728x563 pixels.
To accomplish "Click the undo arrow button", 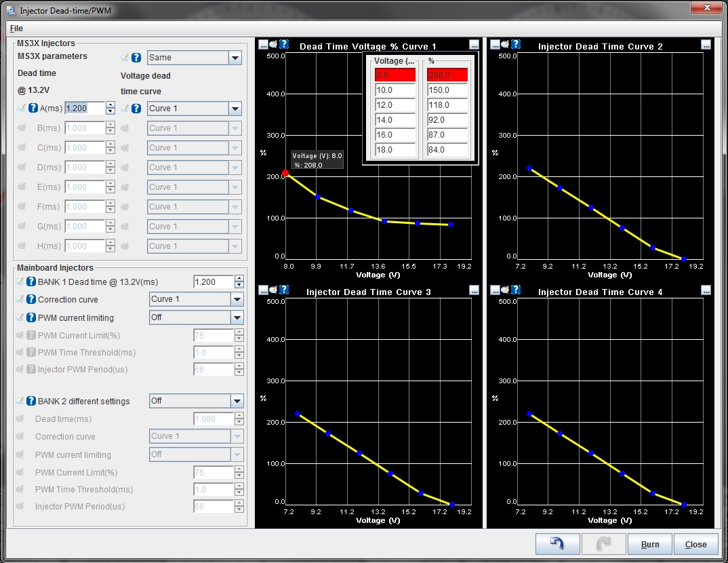I will 557,544.
